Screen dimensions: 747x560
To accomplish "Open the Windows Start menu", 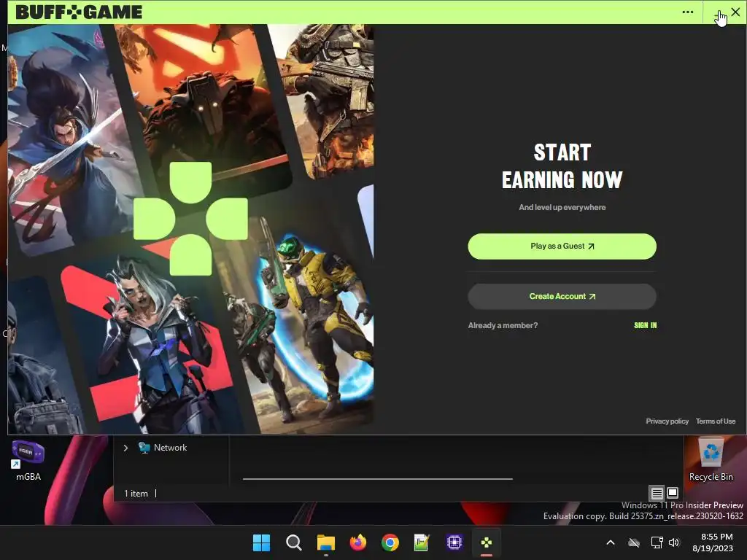I will (261, 542).
